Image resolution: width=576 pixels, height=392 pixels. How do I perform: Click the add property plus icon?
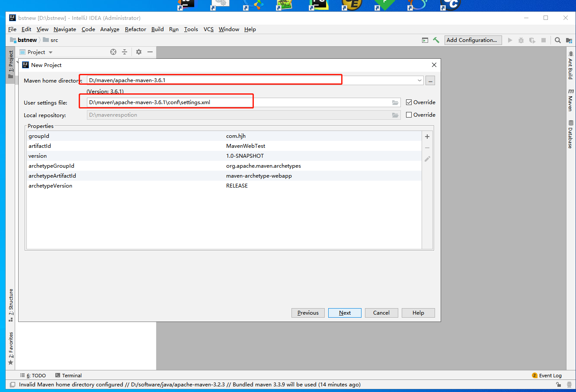coord(427,137)
